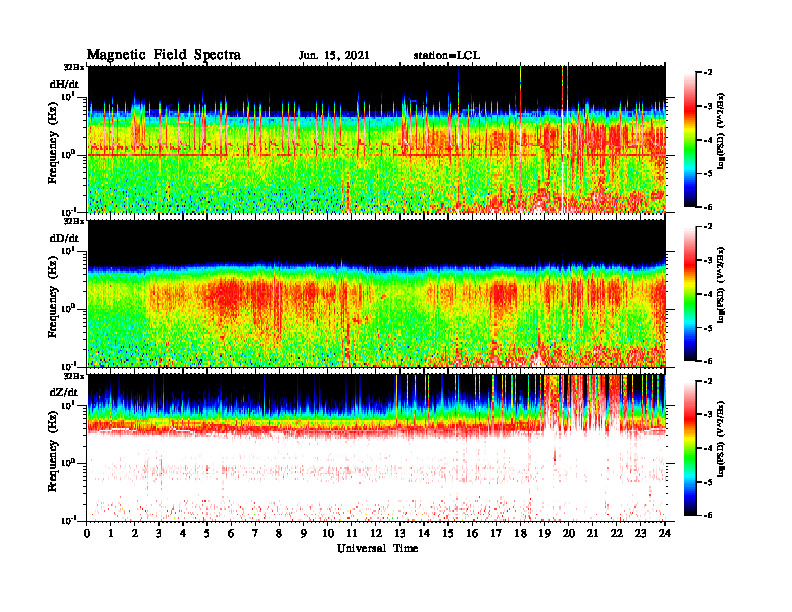Click the hour 16 tick label

point(472,533)
